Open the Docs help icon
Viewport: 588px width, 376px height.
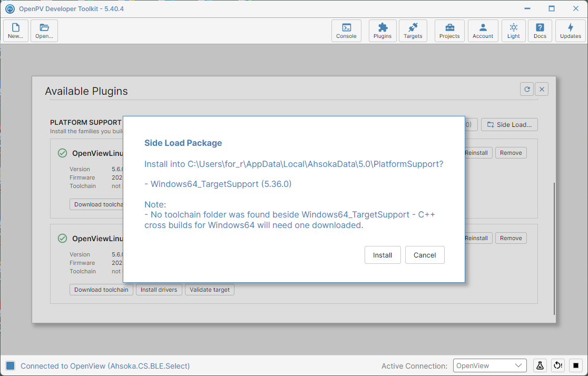pyautogui.click(x=540, y=31)
